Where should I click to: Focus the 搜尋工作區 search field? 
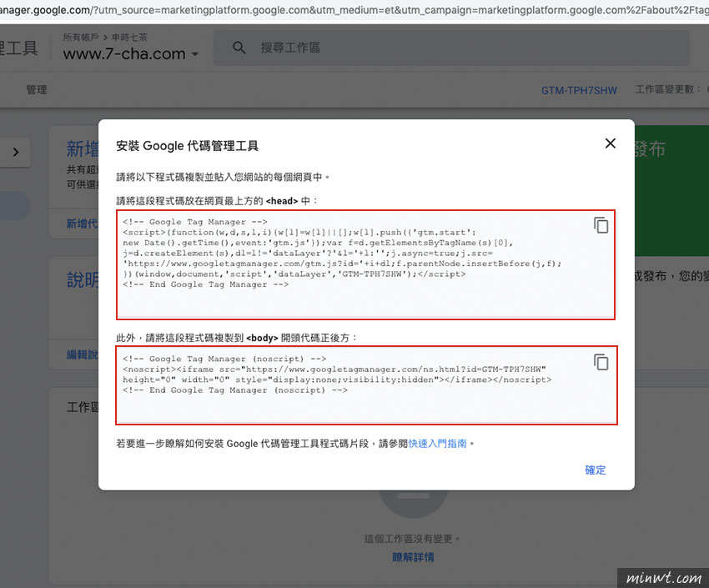pos(451,48)
